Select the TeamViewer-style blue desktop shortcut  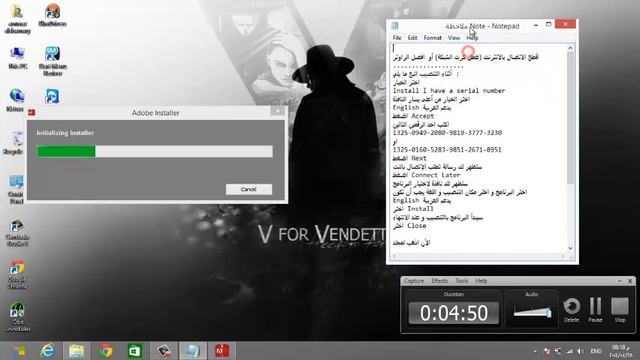coord(52,97)
